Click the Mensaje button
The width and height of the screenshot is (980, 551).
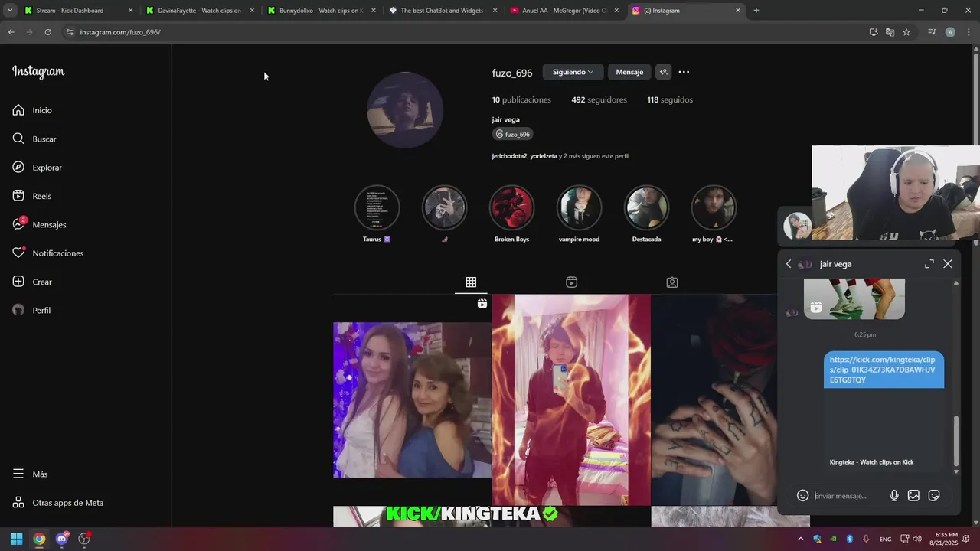pos(629,72)
